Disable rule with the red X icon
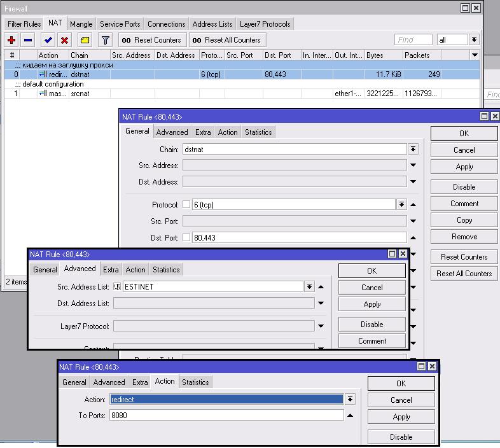 pos(64,40)
